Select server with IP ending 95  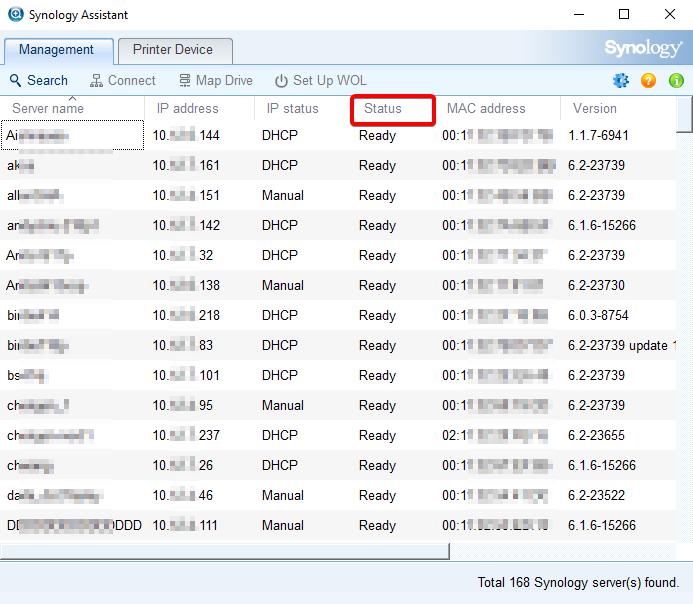coord(338,405)
